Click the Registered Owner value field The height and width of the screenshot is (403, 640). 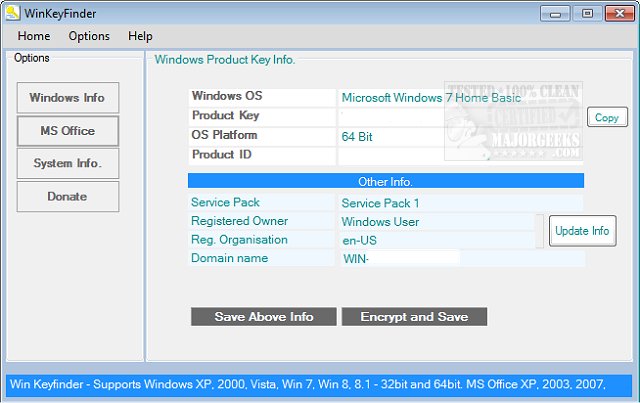coord(437,222)
